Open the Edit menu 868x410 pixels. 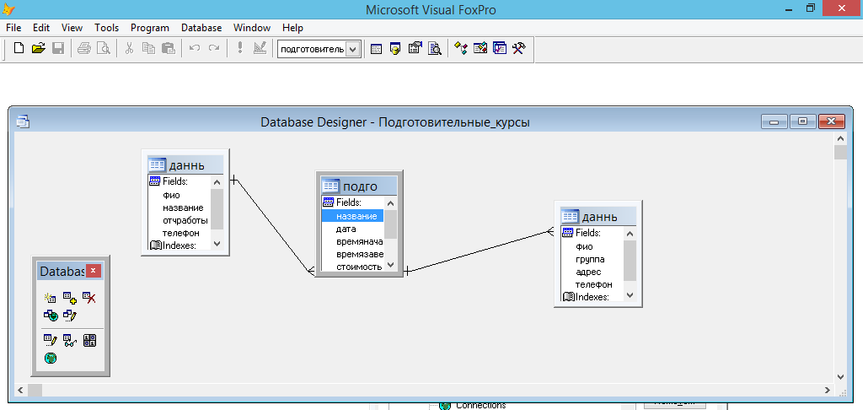pos(41,28)
